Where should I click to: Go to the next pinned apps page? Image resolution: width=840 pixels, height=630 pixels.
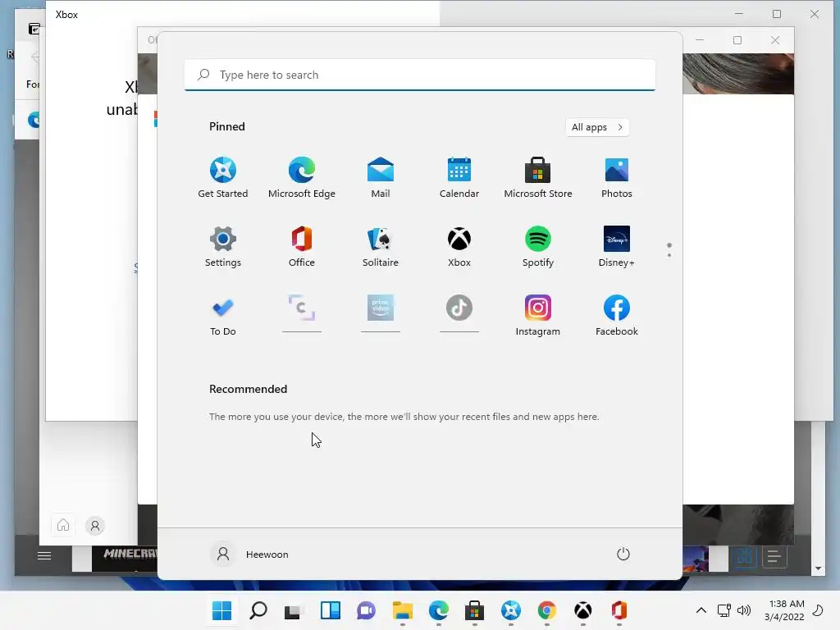point(669,255)
